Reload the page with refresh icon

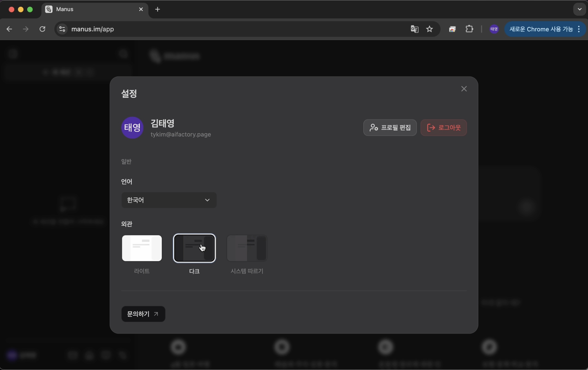pos(42,29)
